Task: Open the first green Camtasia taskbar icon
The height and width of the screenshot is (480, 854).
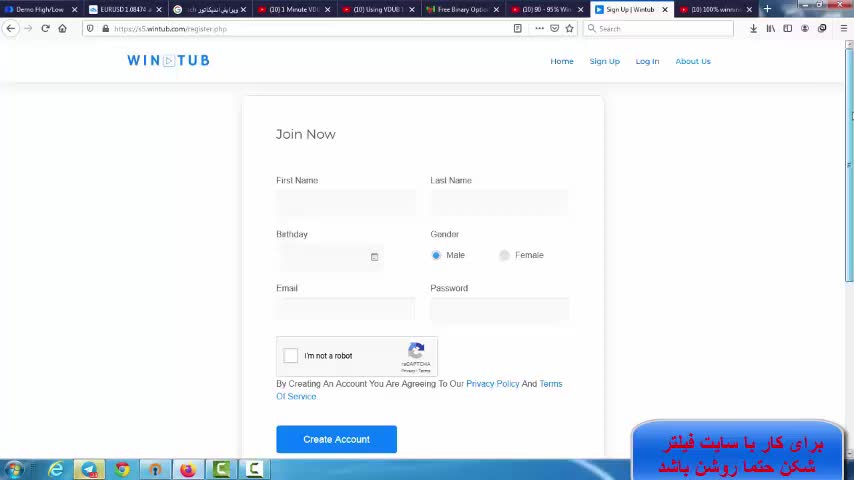Action: click(221, 469)
